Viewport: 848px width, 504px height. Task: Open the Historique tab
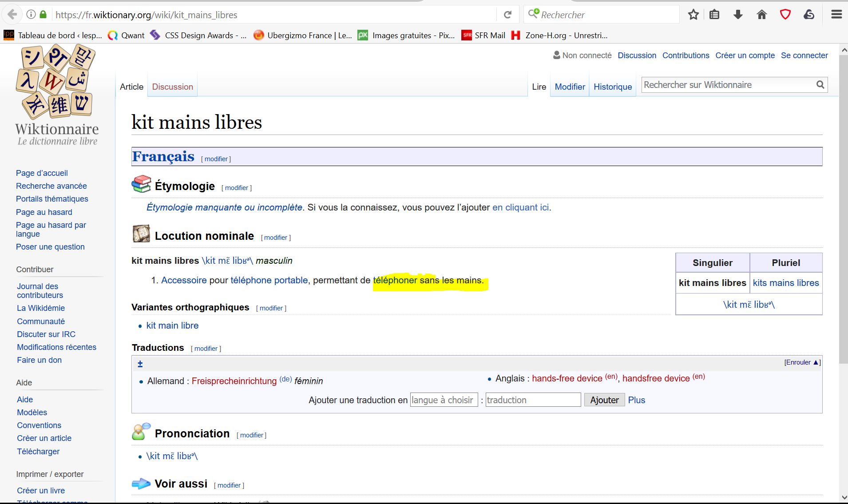pyautogui.click(x=612, y=87)
